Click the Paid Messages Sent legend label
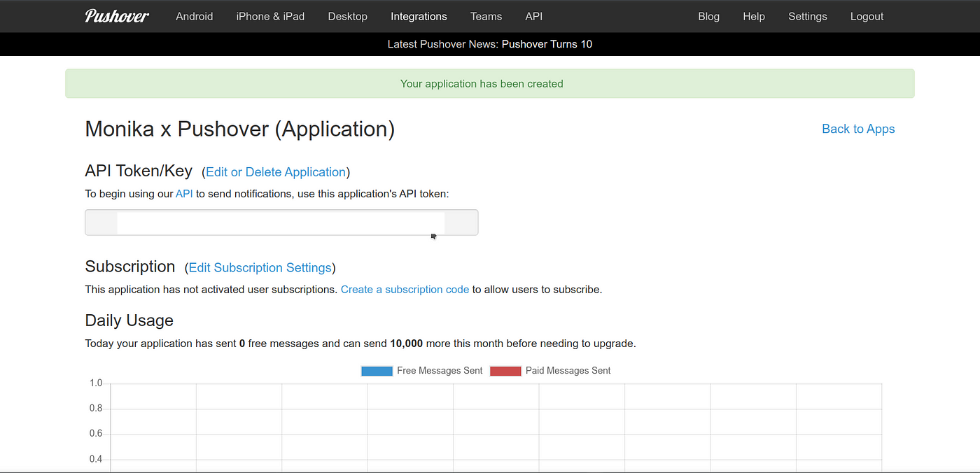 click(x=568, y=371)
